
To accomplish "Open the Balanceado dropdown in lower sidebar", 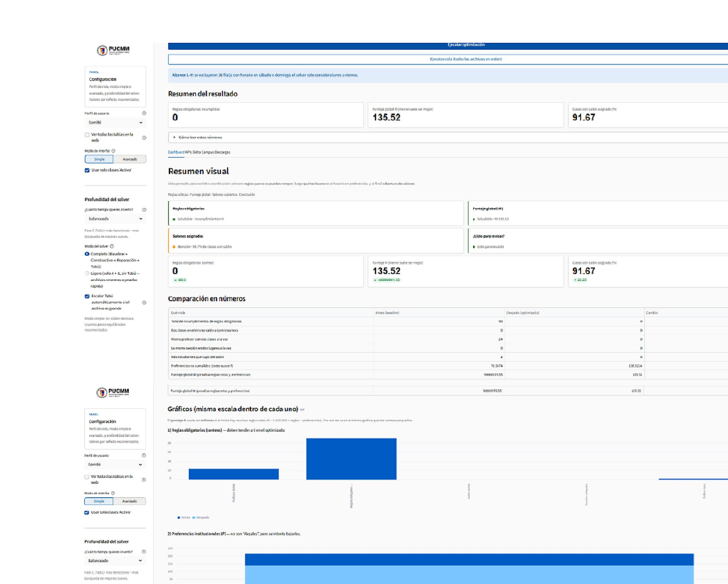I will pyautogui.click(x=115, y=561).
